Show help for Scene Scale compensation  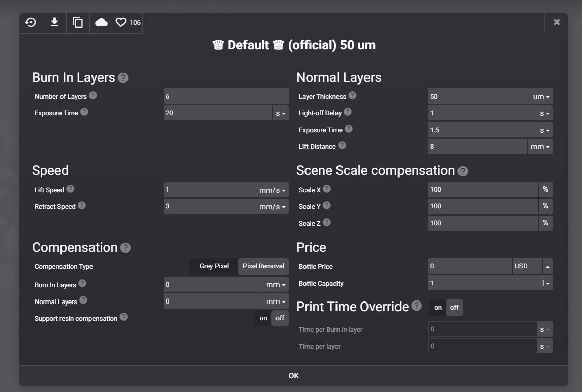tap(463, 171)
